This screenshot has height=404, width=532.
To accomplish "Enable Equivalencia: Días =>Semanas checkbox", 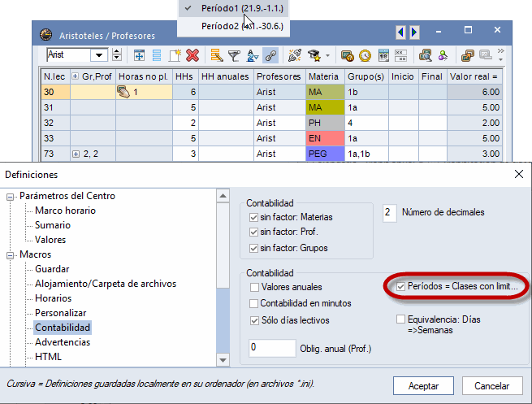I will (400, 319).
